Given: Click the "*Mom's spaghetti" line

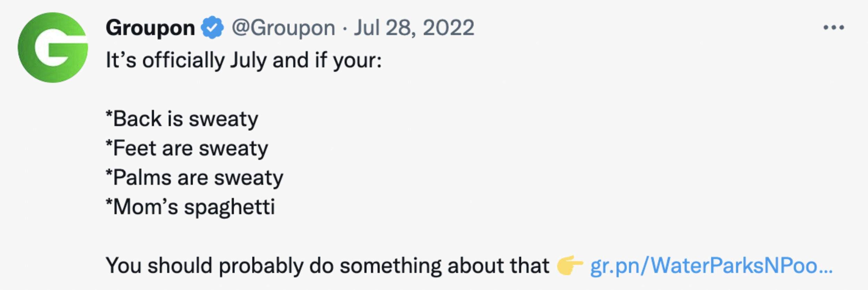Looking at the screenshot, I should tap(190, 208).
